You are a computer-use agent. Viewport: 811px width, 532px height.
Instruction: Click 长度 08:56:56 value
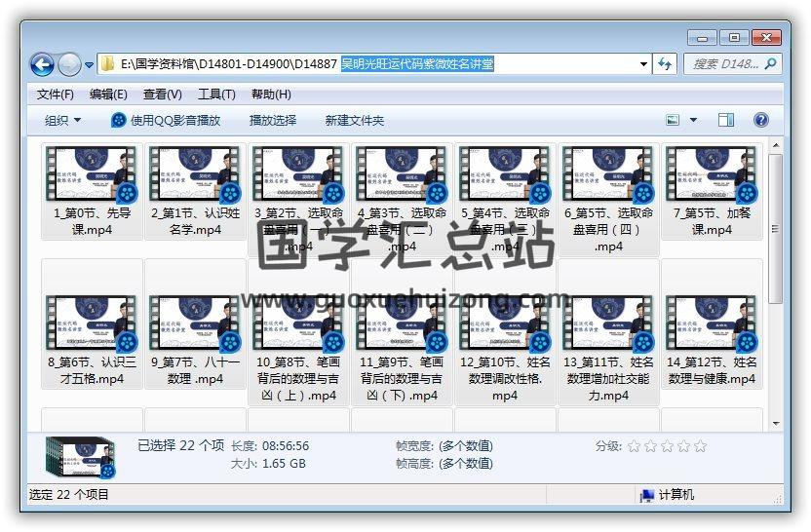tap(286, 445)
